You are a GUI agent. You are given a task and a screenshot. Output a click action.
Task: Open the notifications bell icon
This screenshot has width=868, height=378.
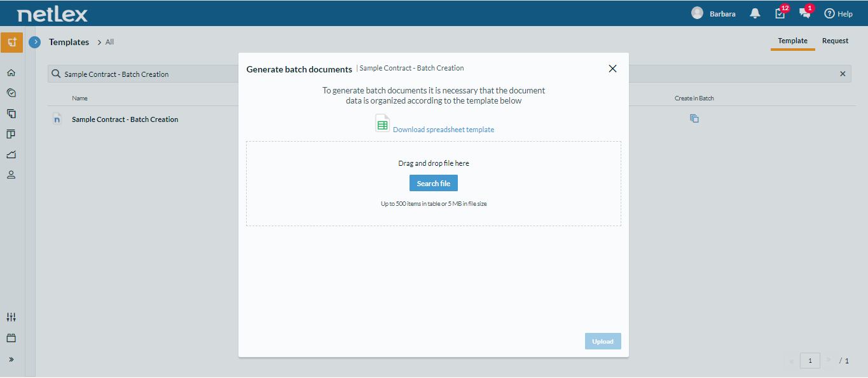click(755, 13)
